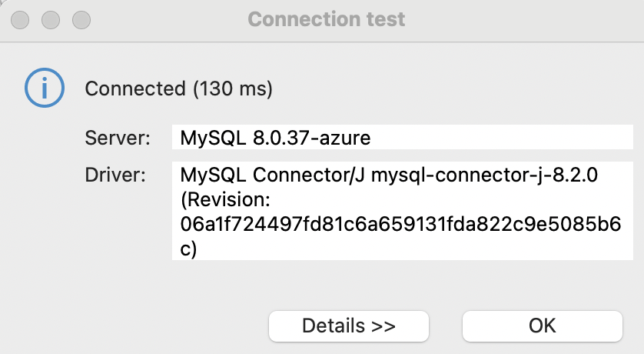644x354 pixels.
Task: Click the Server field showing MySQL 8.0.37-azure
Action: [x=403, y=139]
